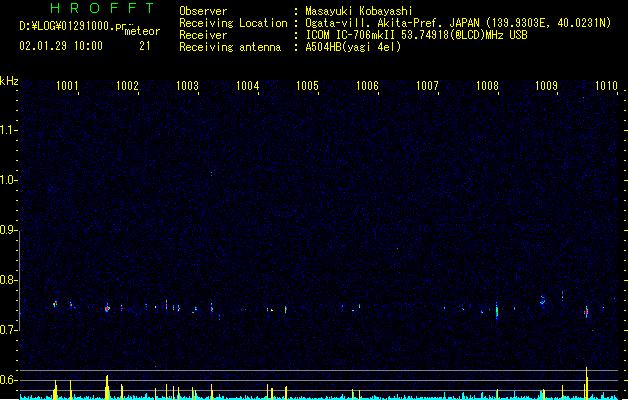Click the 1004 time axis marker
The height and width of the screenshot is (400, 629).
[248, 86]
